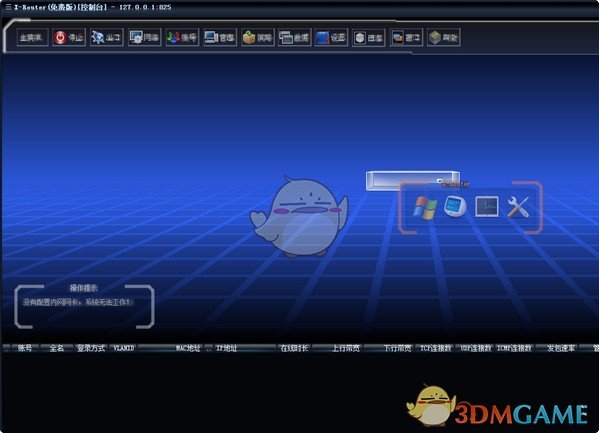Click the blue monitor device icon

[x=455, y=206]
